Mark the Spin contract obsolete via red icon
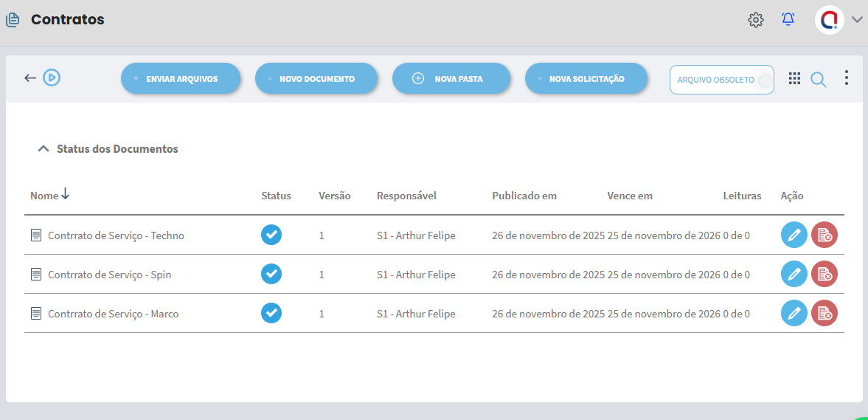 click(824, 275)
